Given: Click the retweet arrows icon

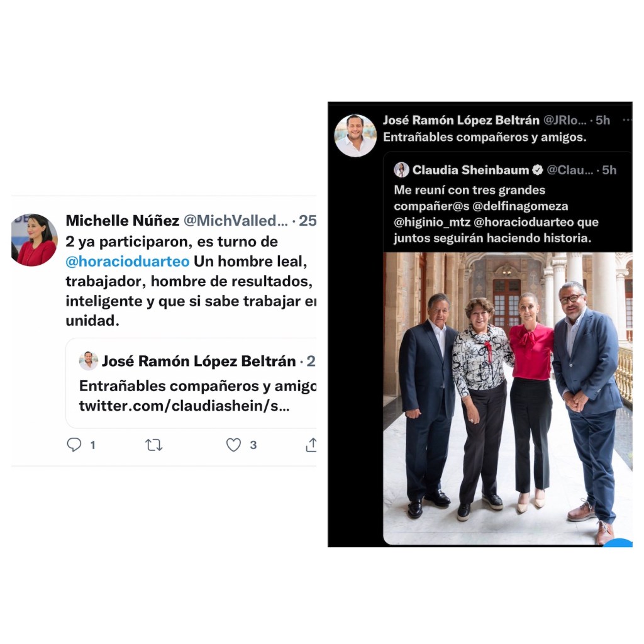Looking at the screenshot, I should (153, 445).
